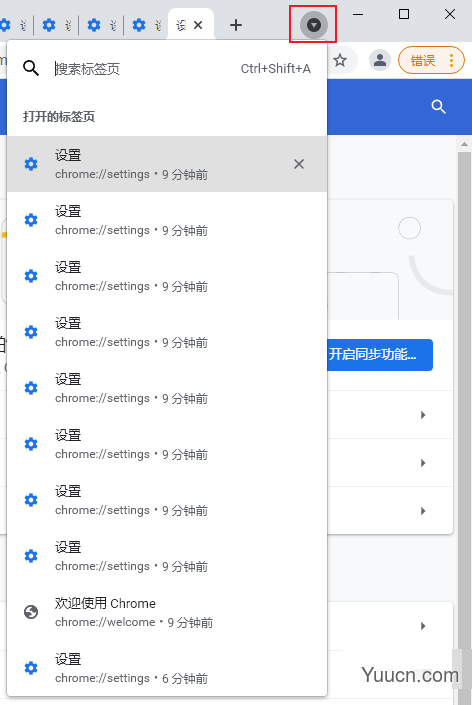
Task: Click gear icon of 6 分钟前 entry
Action: pyautogui.click(x=31, y=668)
